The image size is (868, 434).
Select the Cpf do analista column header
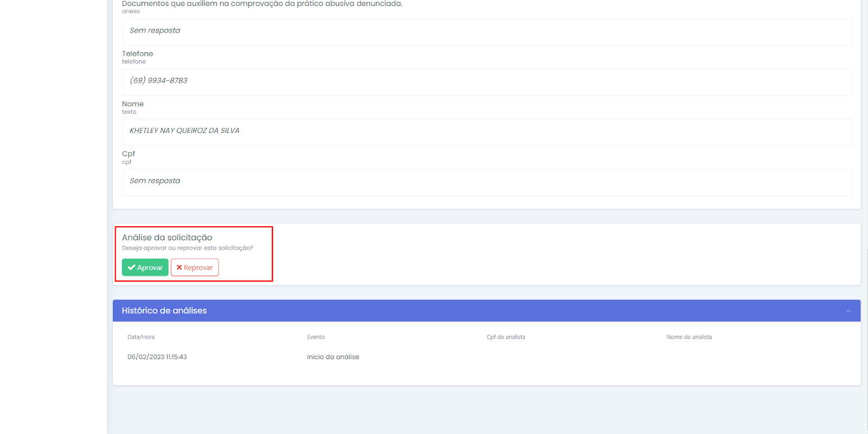(506, 337)
